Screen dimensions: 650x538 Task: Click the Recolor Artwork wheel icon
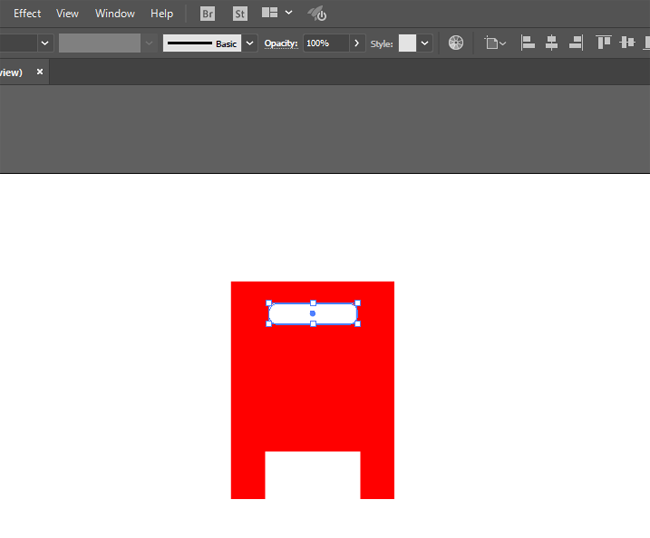(x=456, y=43)
